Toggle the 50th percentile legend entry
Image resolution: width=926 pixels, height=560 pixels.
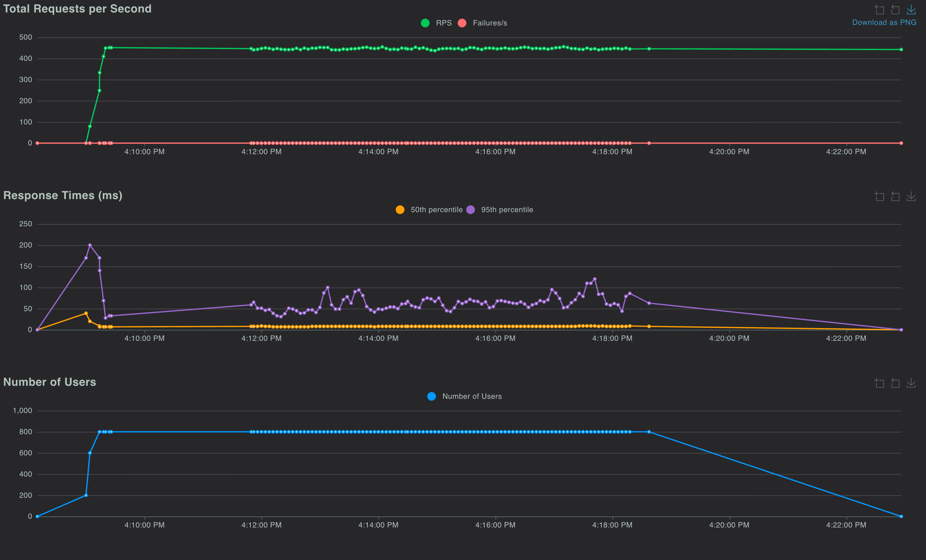click(429, 210)
